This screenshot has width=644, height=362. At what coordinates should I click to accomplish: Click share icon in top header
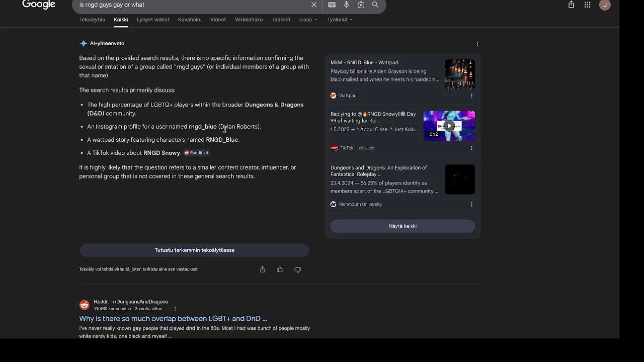pos(571,5)
